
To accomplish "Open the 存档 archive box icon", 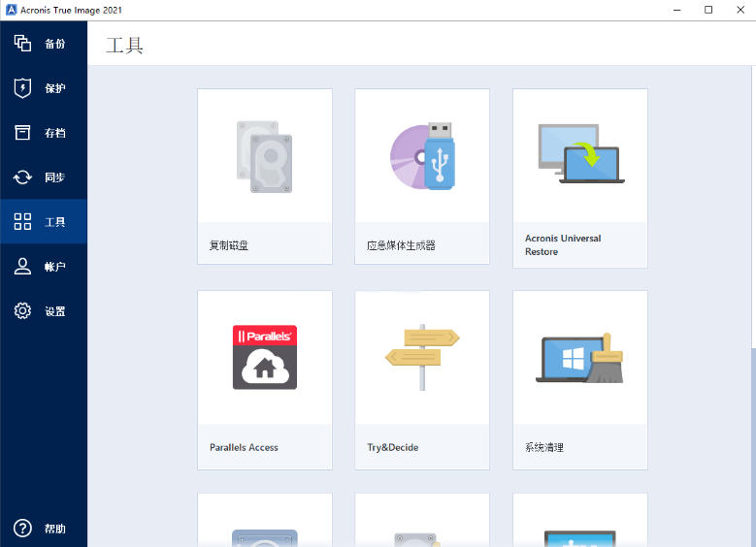I will 22,133.
